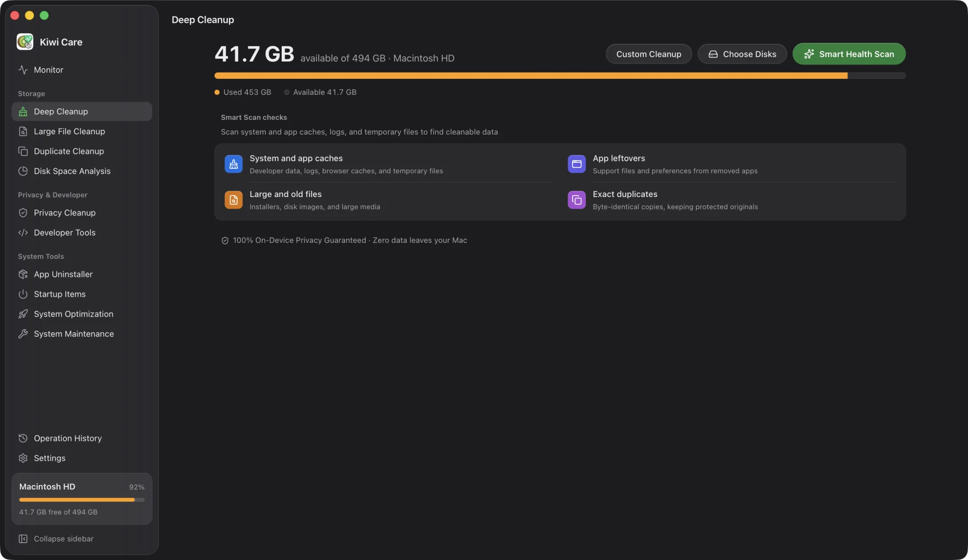Open Developer Tools label in the sidebar
968x560 pixels.
pyautogui.click(x=65, y=232)
